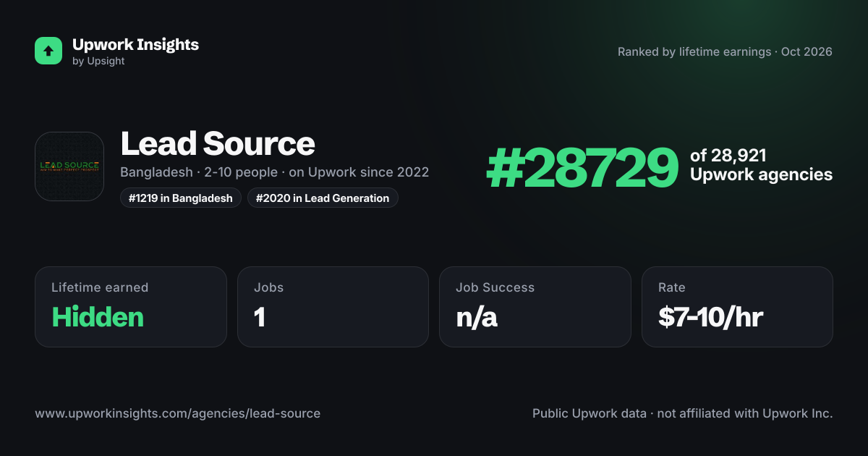This screenshot has width=868, height=456.
Task: Click the green Upwork Insights arrow logo
Action: (48, 51)
